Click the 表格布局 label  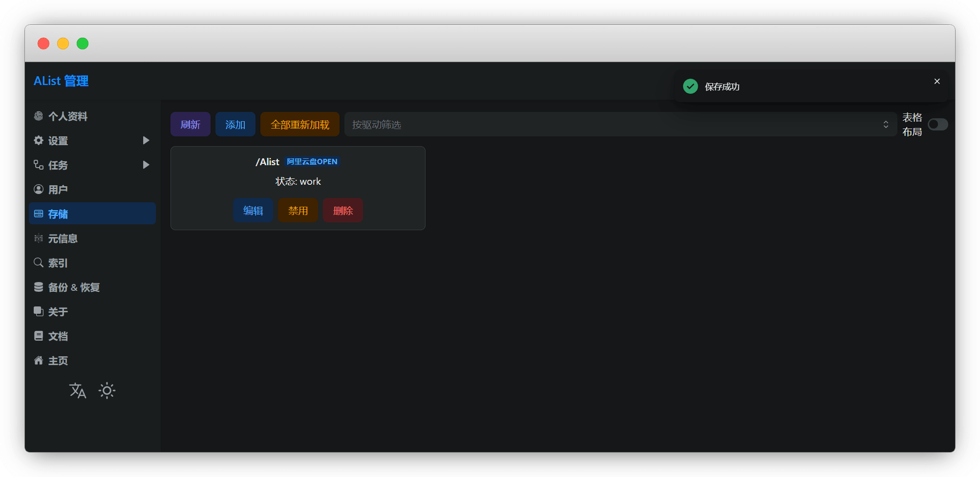click(x=912, y=125)
